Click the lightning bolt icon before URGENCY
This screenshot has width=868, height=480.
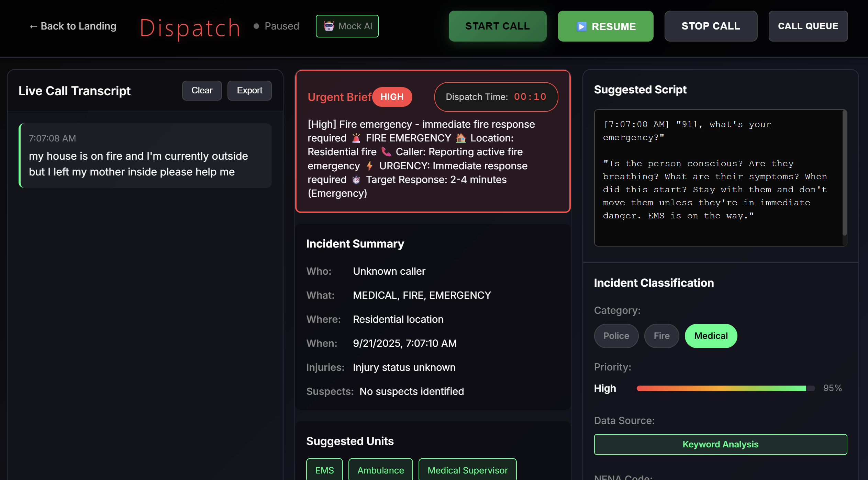click(369, 166)
